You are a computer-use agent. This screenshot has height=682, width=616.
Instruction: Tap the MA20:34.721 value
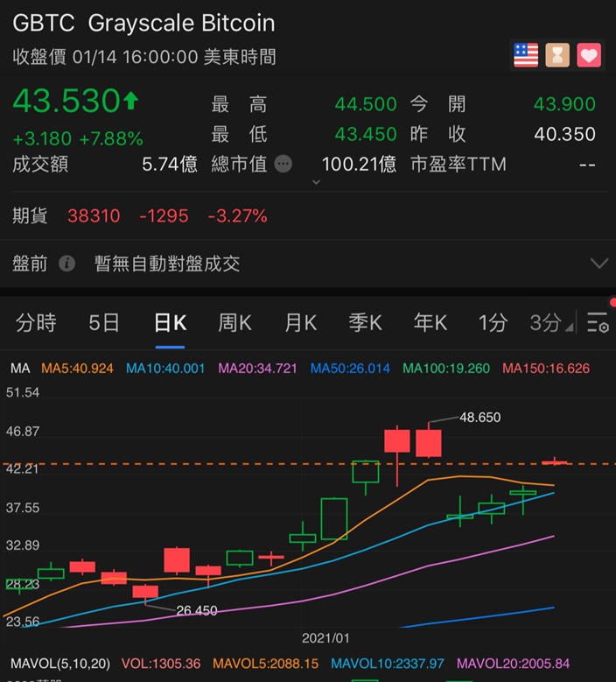(257, 369)
